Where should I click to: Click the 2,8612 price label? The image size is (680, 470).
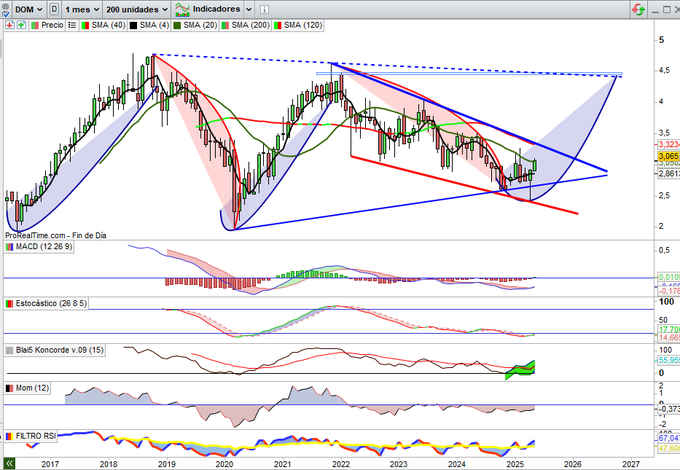point(668,174)
